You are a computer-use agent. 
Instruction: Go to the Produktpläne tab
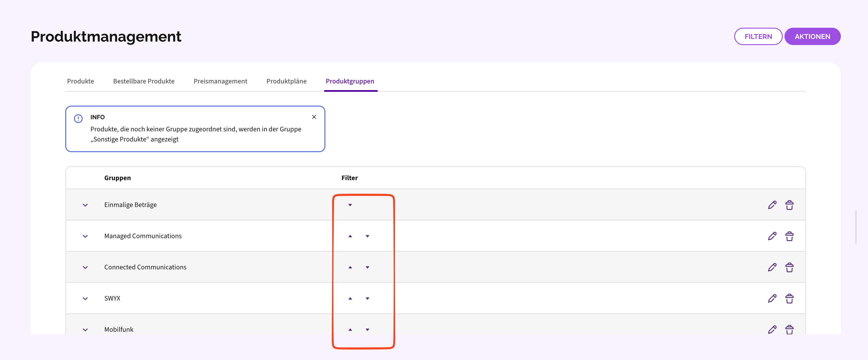pos(286,81)
